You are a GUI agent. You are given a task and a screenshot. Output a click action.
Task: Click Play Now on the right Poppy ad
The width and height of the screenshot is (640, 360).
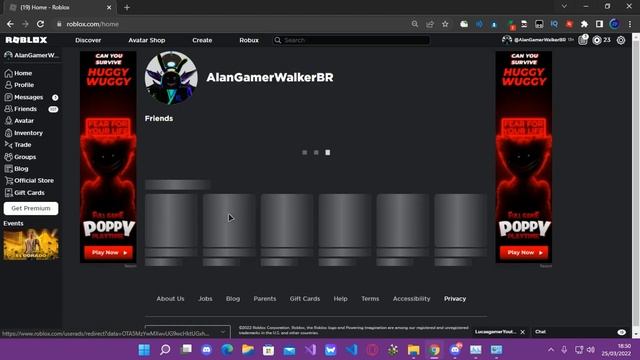pos(524,253)
